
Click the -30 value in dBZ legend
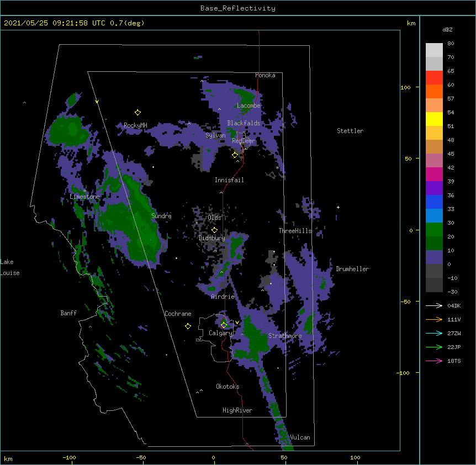[452, 292]
